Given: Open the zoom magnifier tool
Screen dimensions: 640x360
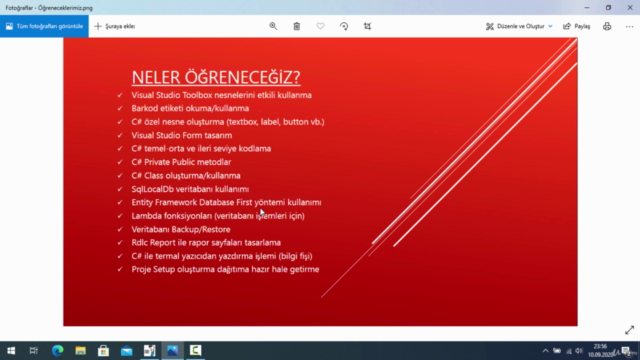Looking at the screenshot, I should click(x=273, y=26).
